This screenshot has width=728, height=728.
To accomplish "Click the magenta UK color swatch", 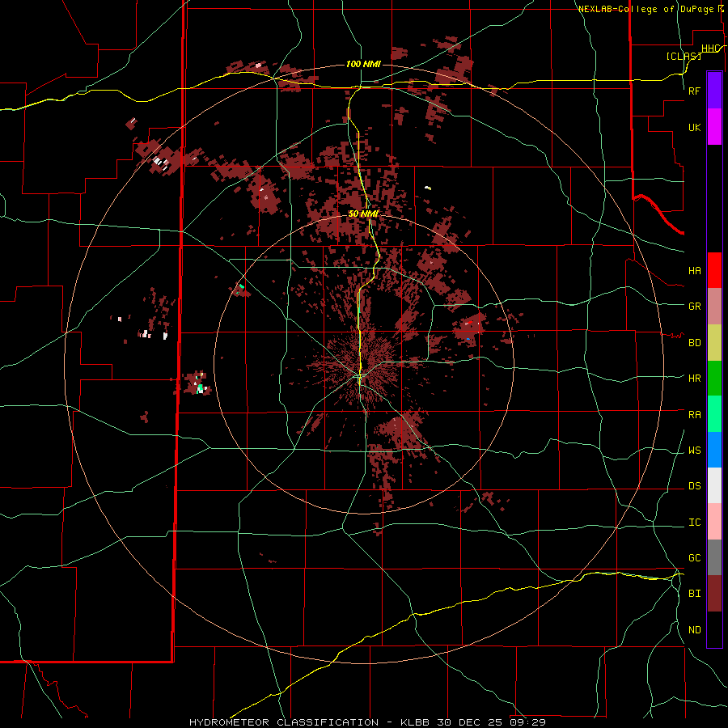I will pos(714,127).
